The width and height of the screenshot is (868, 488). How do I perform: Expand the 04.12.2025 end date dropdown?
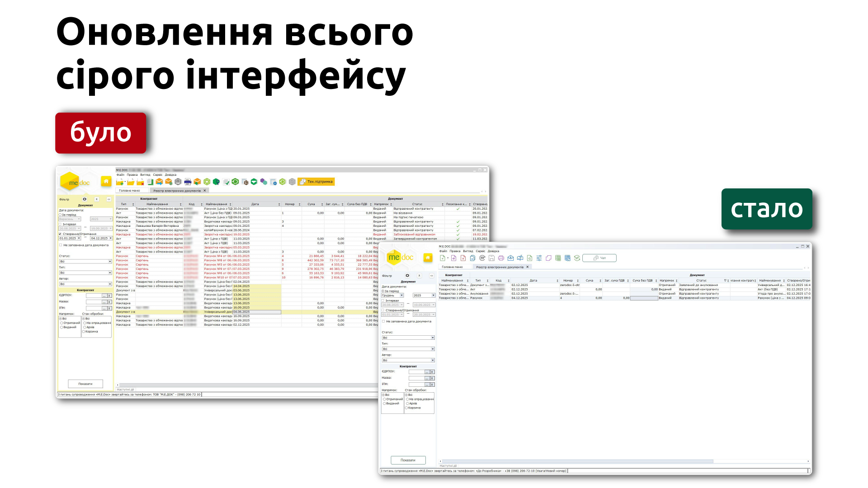[x=111, y=238]
